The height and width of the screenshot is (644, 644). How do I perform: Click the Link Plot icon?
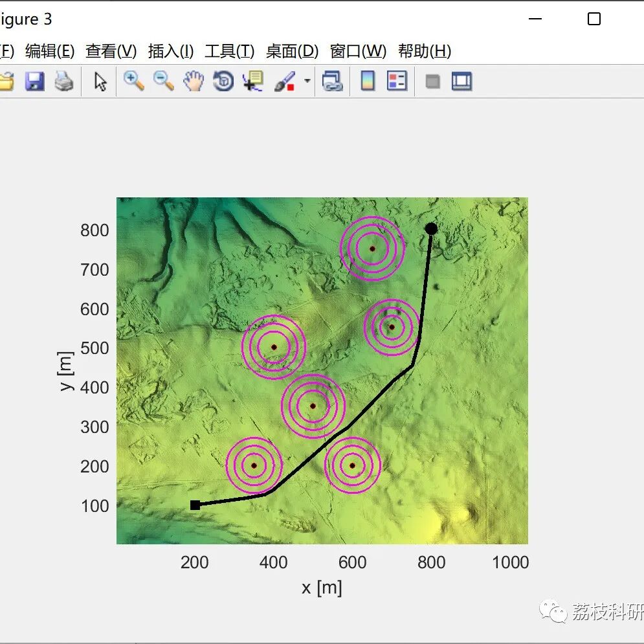[332, 81]
